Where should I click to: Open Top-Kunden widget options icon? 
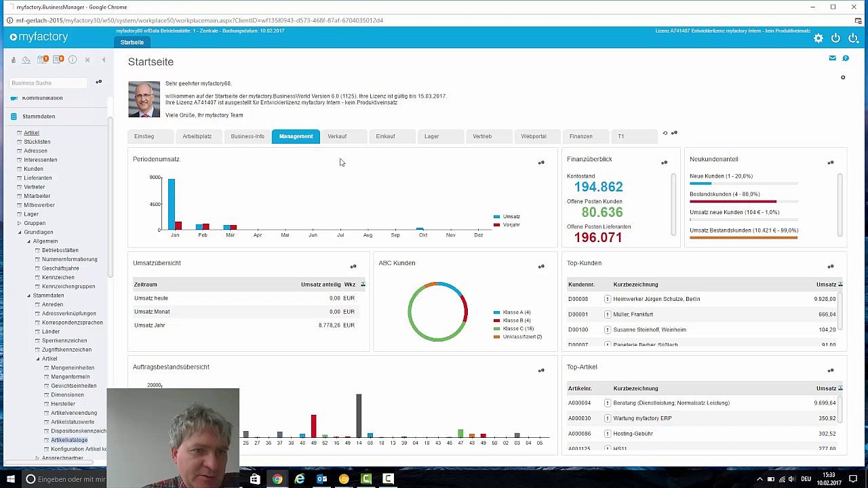831,266
